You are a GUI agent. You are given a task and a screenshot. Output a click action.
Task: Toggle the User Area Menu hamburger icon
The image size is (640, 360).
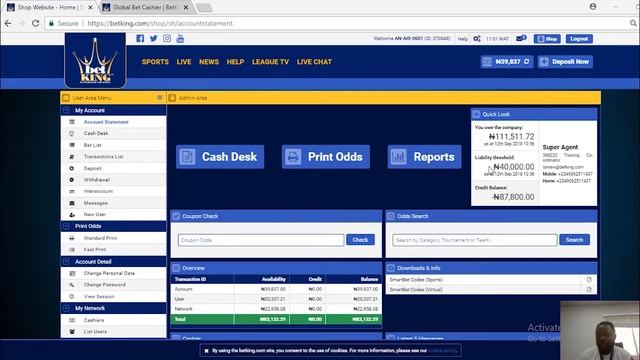point(160,98)
